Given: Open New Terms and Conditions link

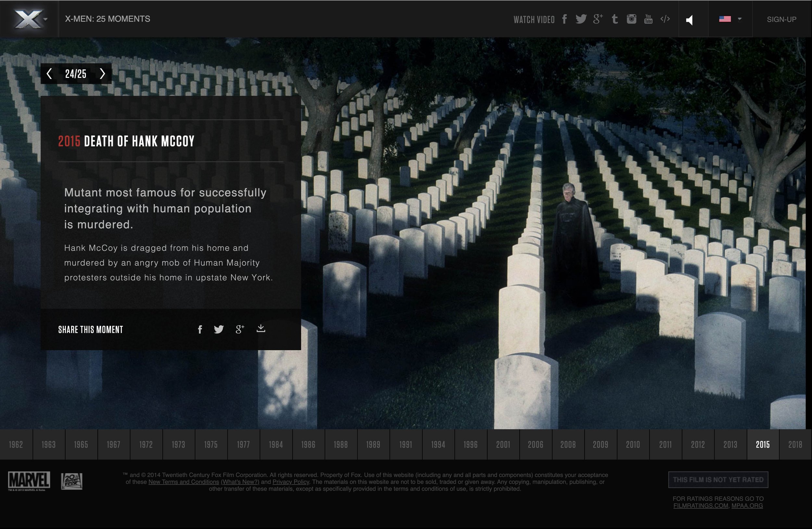Looking at the screenshot, I should [x=184, y=482].
